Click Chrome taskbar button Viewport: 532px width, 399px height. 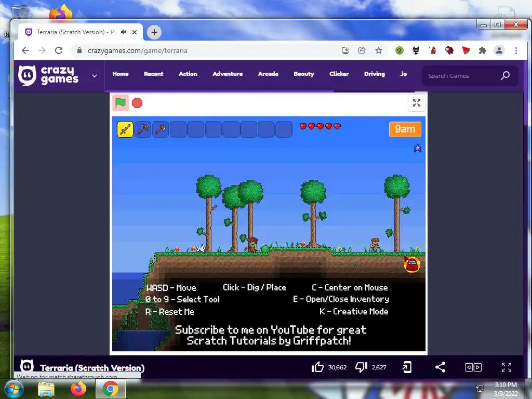pos(110,389)
